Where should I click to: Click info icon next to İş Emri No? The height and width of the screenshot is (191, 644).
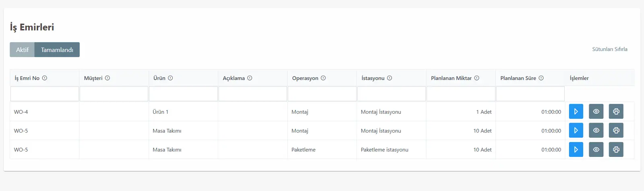(x=45, y=78)
